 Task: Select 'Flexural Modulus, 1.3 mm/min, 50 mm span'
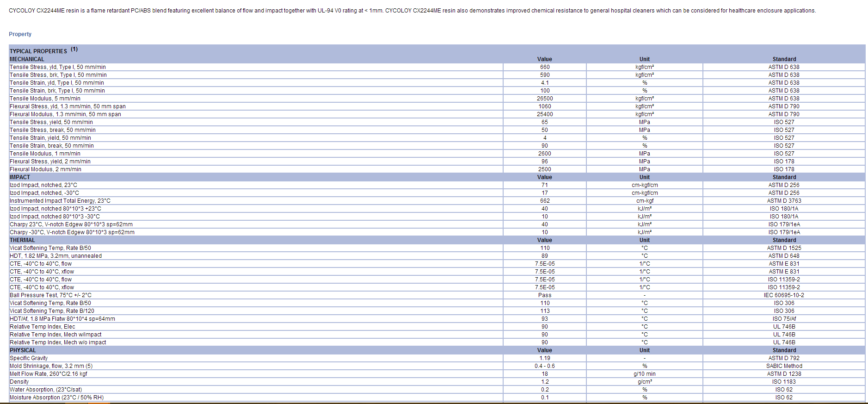coord(65,114)
